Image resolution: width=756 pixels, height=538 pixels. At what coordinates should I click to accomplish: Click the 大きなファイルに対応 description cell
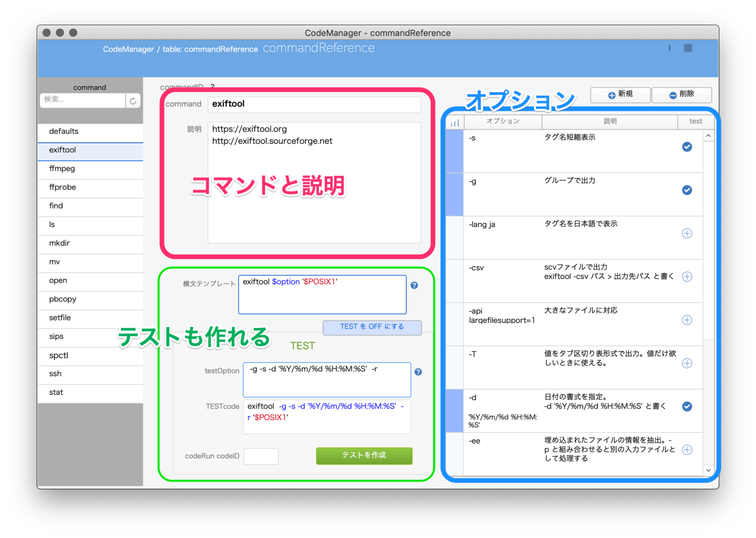tap(610, 324)
